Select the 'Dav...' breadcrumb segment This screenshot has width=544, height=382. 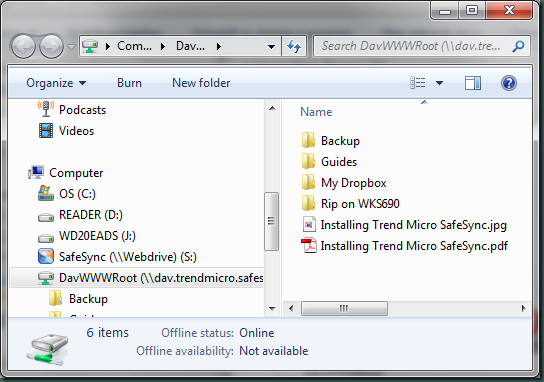tap(190, 46)
